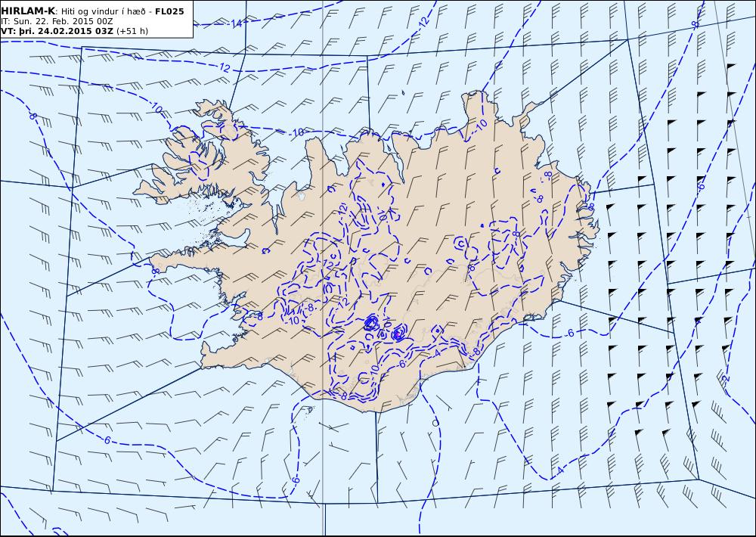Click the 'Hiti og vindur í hæð' description
Viewport: 756px width, 537px height.
tap(103, 11)
